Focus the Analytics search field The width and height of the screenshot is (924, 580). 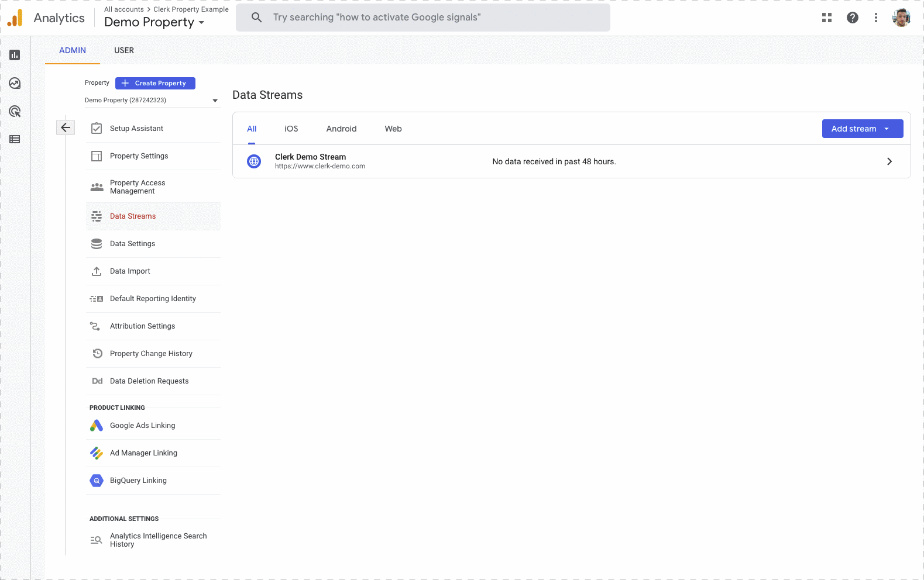(423, 18)
